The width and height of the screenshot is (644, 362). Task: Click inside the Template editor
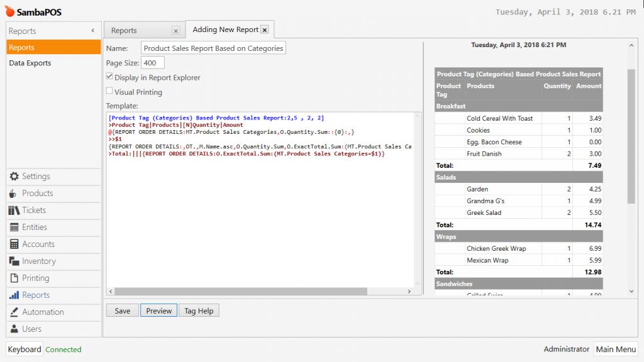point(260,199)
